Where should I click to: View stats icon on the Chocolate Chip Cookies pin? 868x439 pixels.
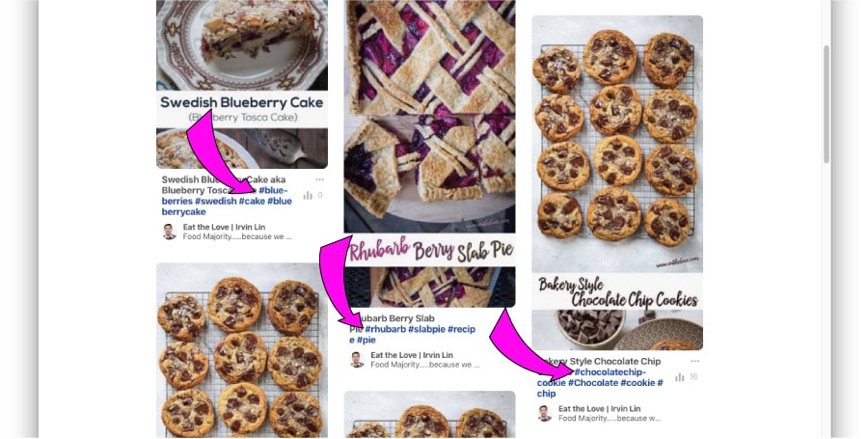680,377
